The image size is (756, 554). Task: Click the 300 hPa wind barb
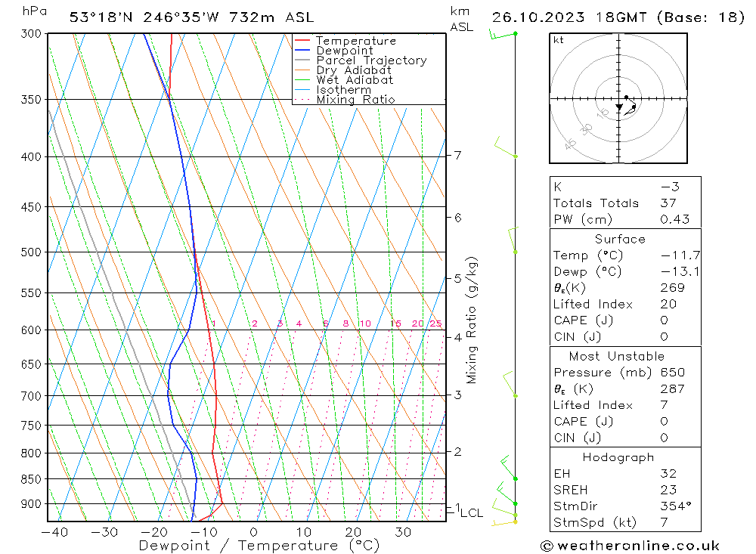(503, 35)
